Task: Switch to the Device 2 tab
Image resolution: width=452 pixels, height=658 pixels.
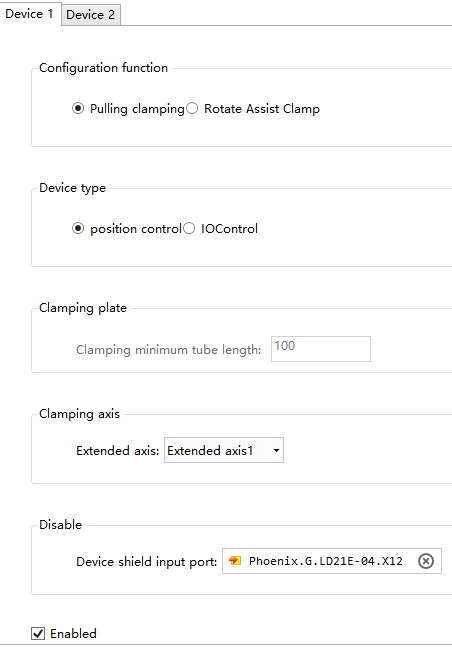Action: [x=91, y=15]
